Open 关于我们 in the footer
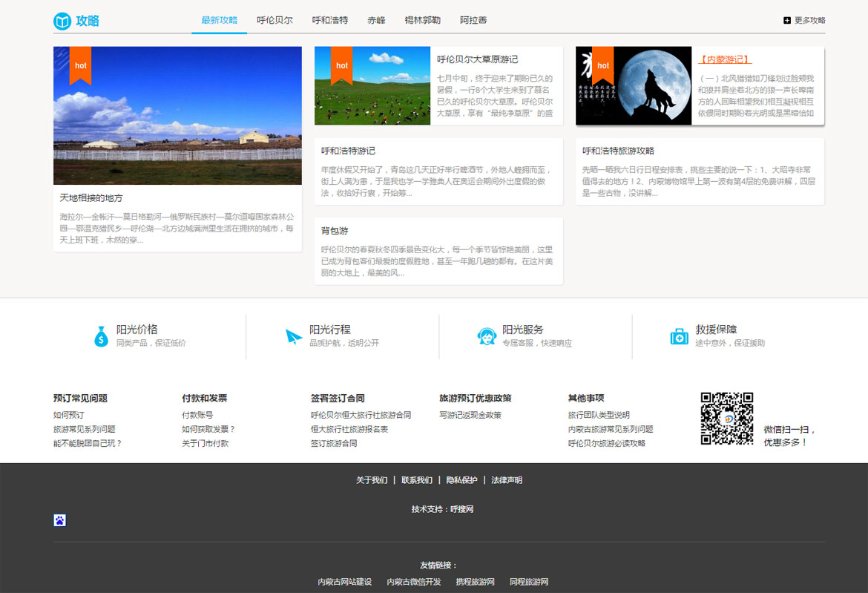The width and height of the screenshot is (868, 593). (x=372, y=480)
